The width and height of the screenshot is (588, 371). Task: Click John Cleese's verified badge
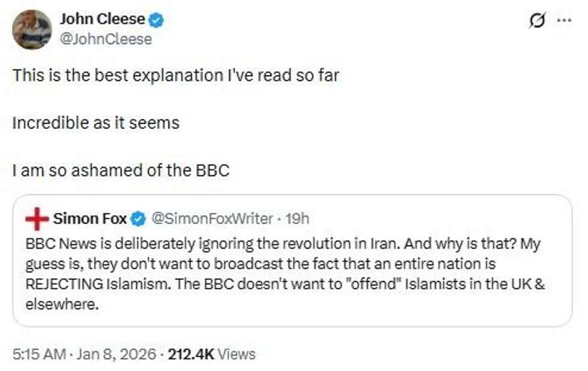pos(156,18)
